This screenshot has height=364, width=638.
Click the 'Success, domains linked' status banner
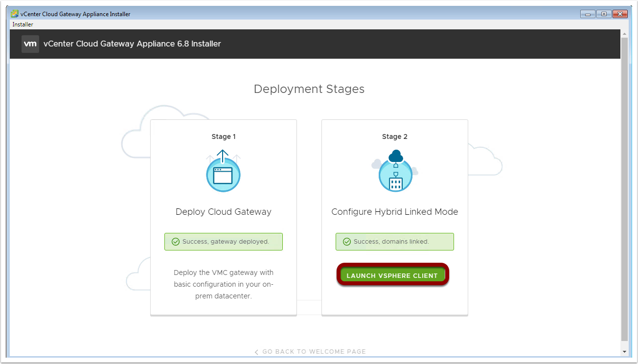tap(395, 242)
